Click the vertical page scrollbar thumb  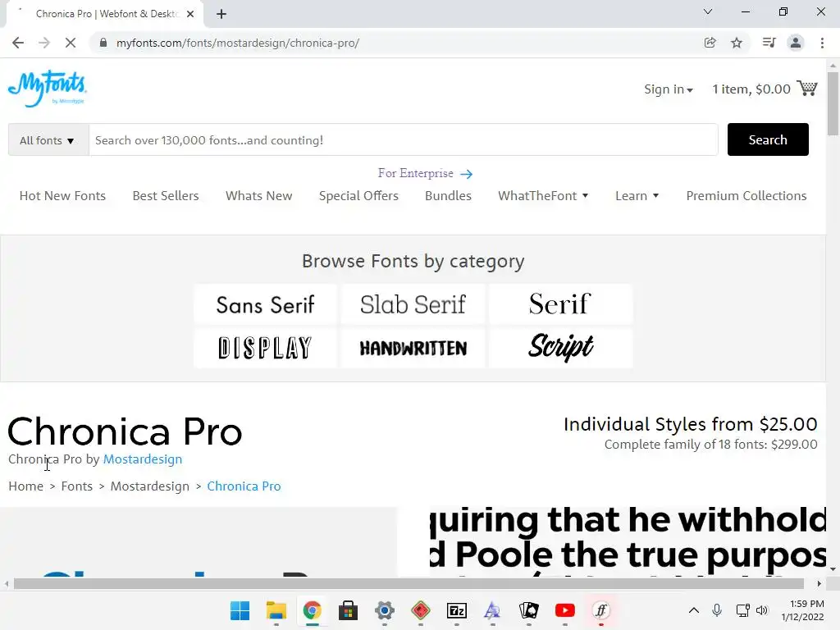pos(833,103)
